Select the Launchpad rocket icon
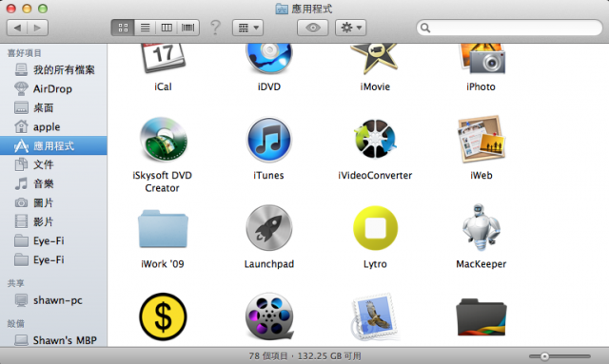This screenshot has width=609, height=364. point(269,228)
